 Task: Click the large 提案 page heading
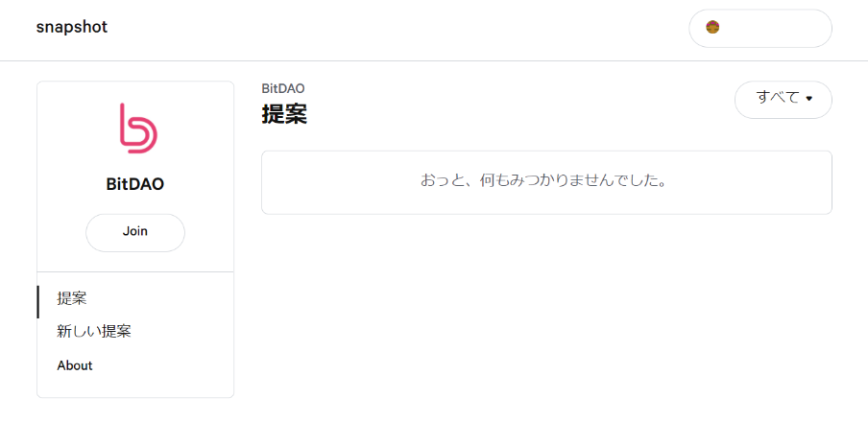pyautogui.click(x=284, y=114)
